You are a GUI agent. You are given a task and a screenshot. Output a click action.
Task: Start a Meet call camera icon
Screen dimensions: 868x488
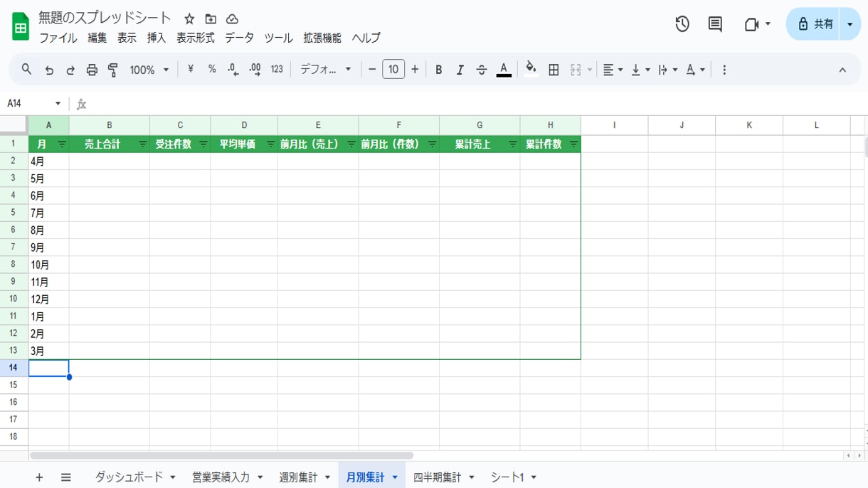pyautogui.click(x=751, y=24)
